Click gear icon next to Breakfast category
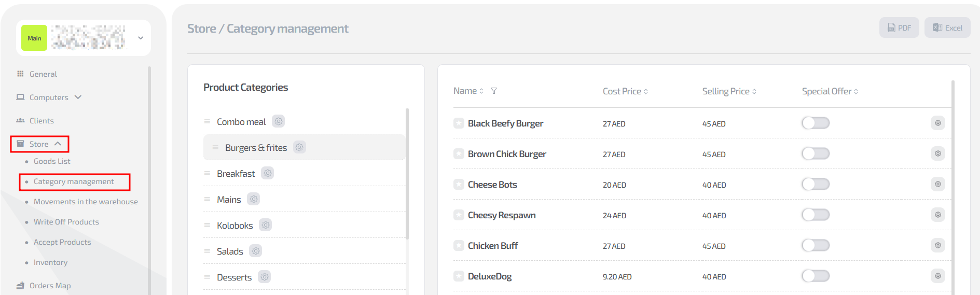Screen dimensions: 980x295 coord(268,173)
